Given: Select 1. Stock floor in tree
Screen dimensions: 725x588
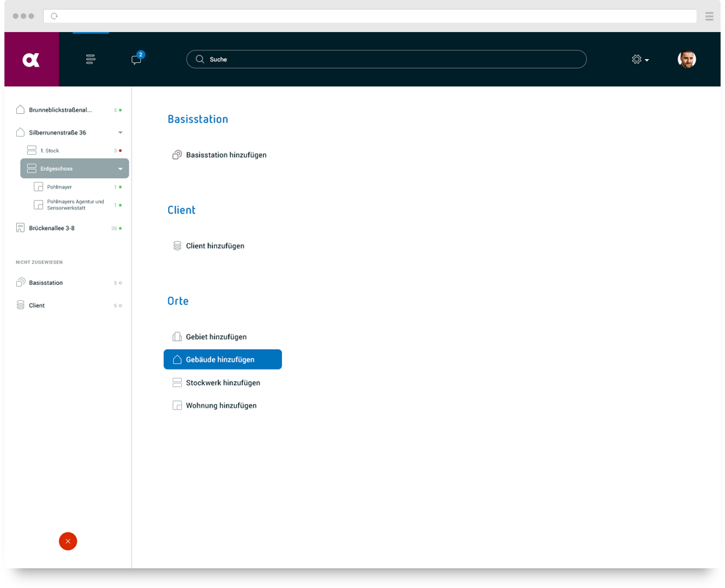Looking at the screenshot, I should coord(50,150).
